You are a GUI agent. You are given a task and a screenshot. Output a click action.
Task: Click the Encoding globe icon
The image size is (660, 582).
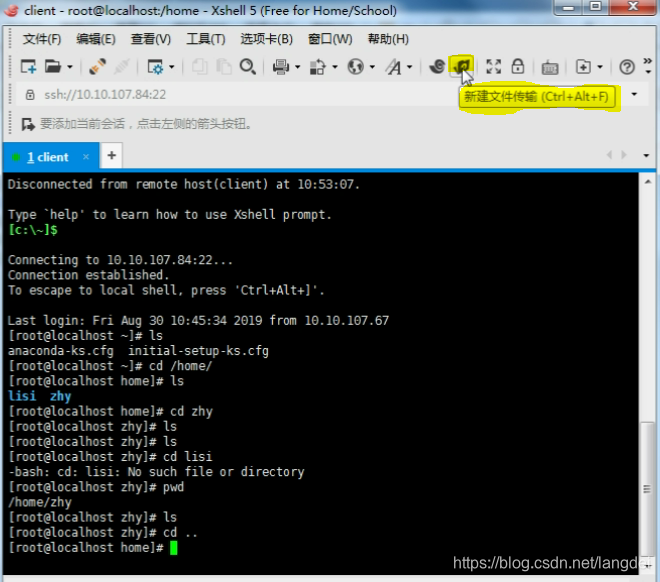click(356, 66)
